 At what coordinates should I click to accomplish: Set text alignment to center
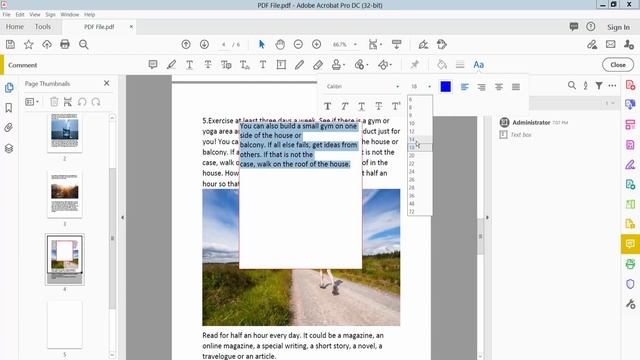[499, 87]
